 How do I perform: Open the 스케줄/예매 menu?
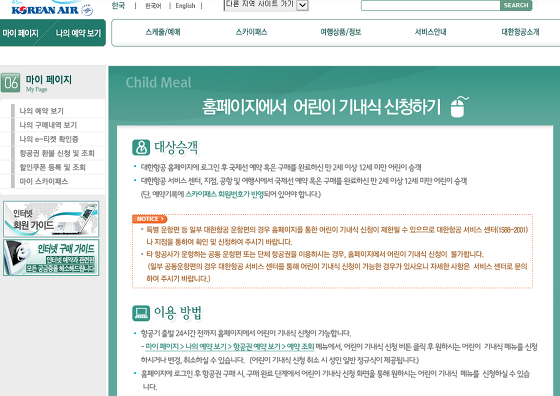(x=163, y=32)
